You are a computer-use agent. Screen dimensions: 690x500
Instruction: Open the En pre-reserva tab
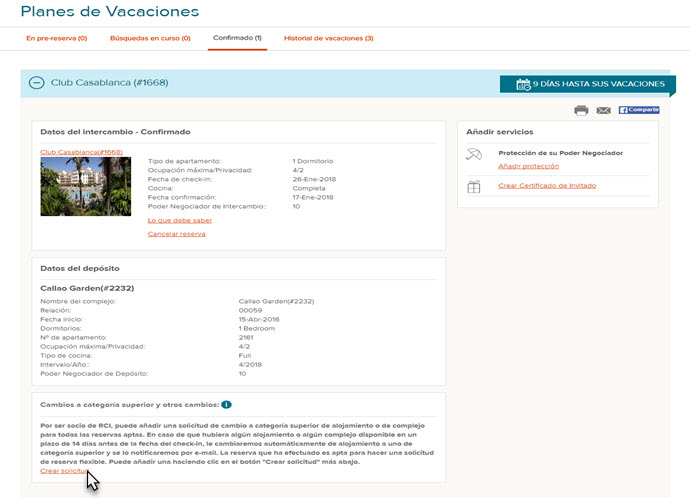point(56,38)
